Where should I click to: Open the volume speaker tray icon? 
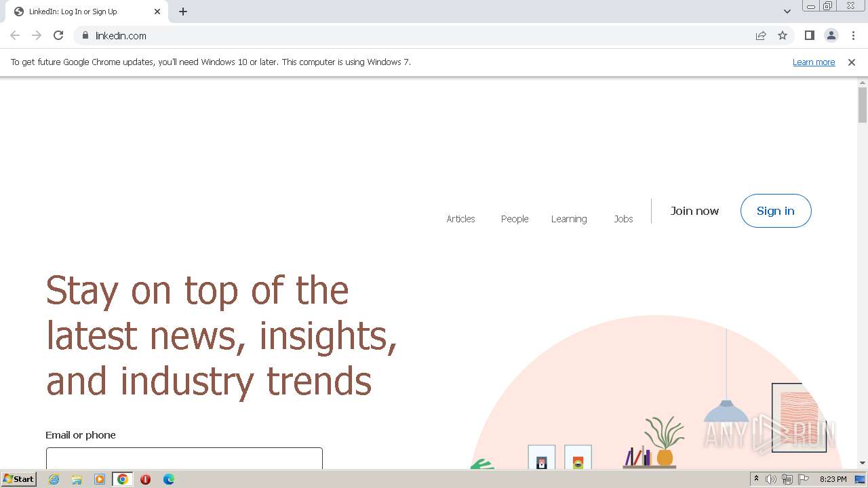click(x=771, y=479)
